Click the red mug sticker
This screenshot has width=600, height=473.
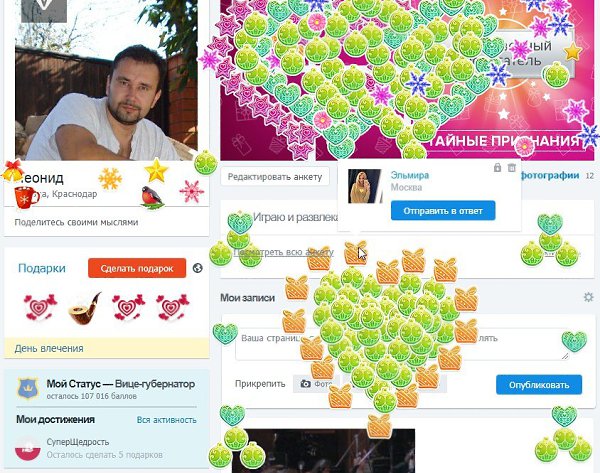(26, 197)
